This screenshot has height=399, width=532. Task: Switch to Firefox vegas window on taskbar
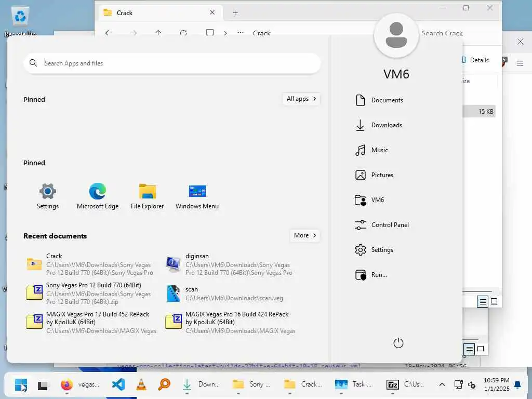(x=80, y=385)
